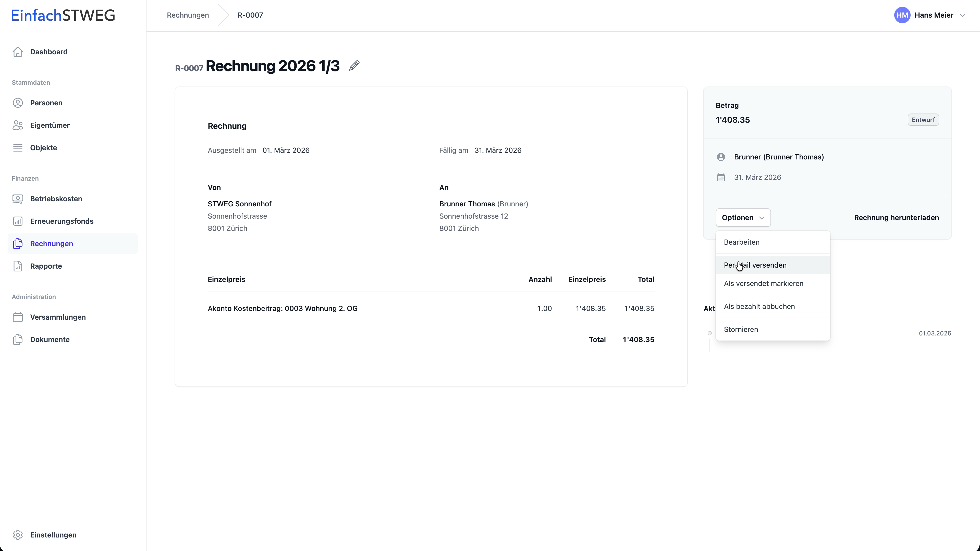Open the Versammlungen calendar icon
Viewport: 980px width, 551px height.
pos(18,317)
